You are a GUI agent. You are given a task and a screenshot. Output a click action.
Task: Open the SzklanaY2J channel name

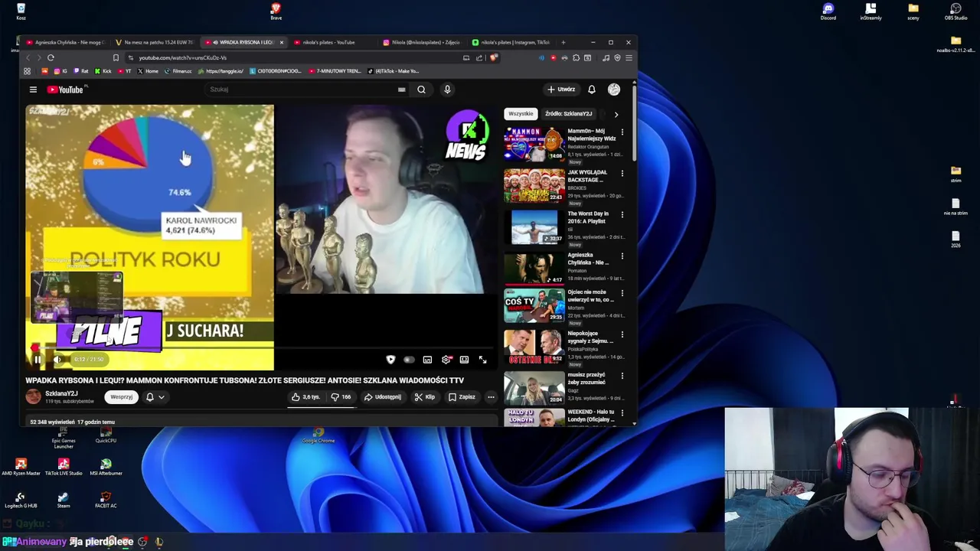click(61, 393)
